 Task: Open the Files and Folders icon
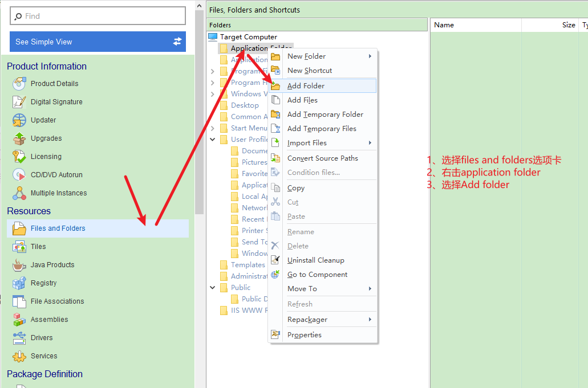pos(19,228)
